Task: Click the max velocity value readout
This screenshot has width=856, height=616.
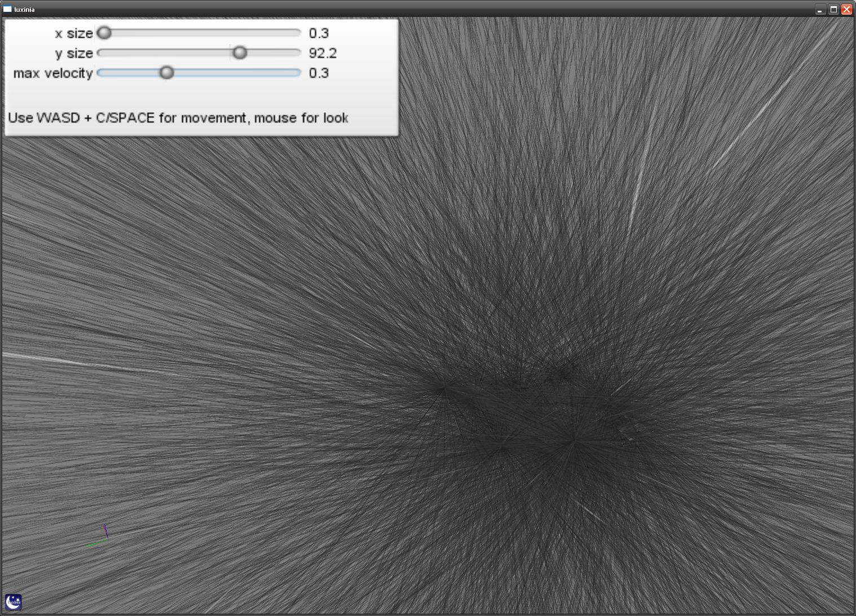Action: point(319,73)
